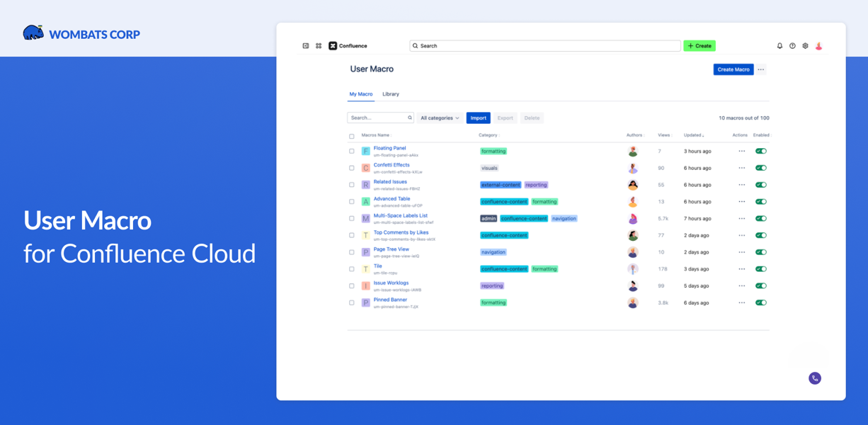Disable the Issue Worklogs macro toggle
The image size is (868, 425).
(x=761, y=286)
